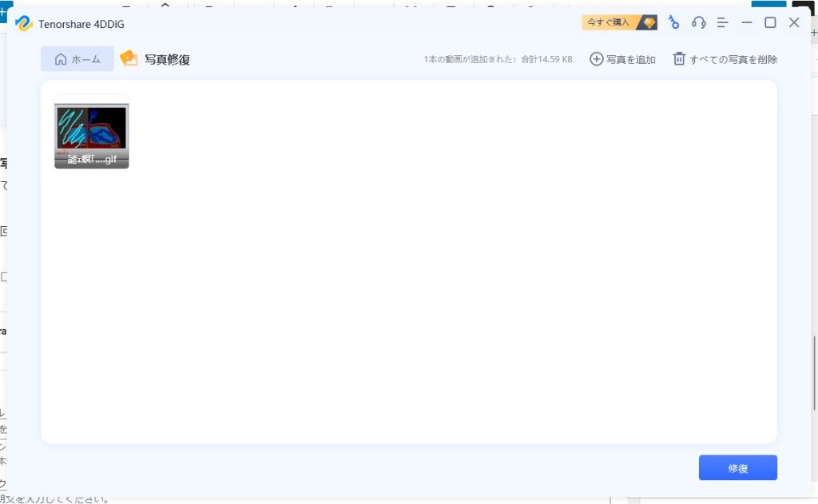
Task: Click the plus icon in the background top-left
Action: coord(3,11)
